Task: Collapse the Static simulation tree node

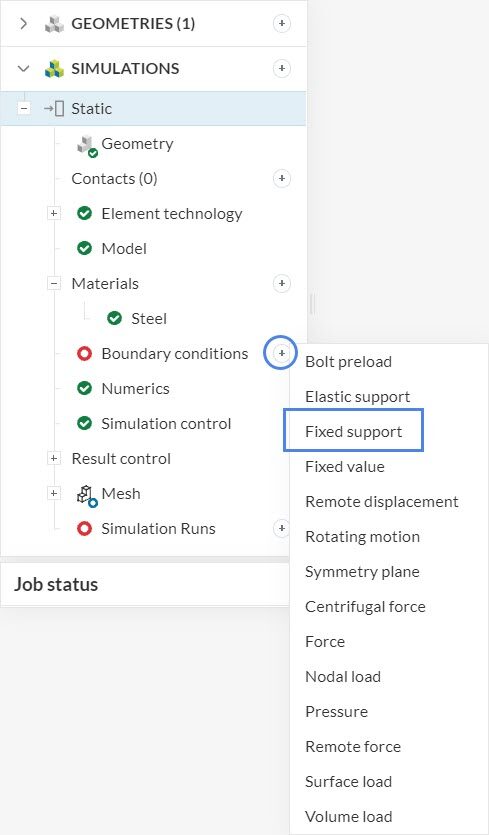Action: pyautogui.click(x=23, y=108)
